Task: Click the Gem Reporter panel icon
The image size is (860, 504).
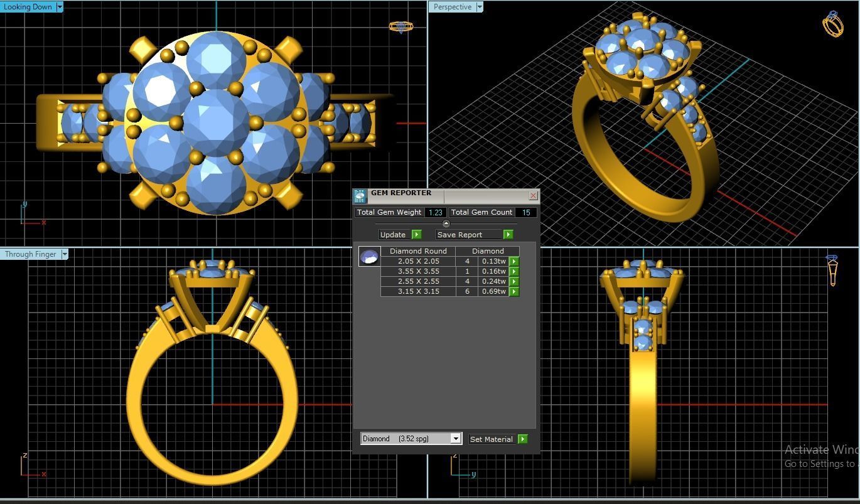Action: click(360, 196)
